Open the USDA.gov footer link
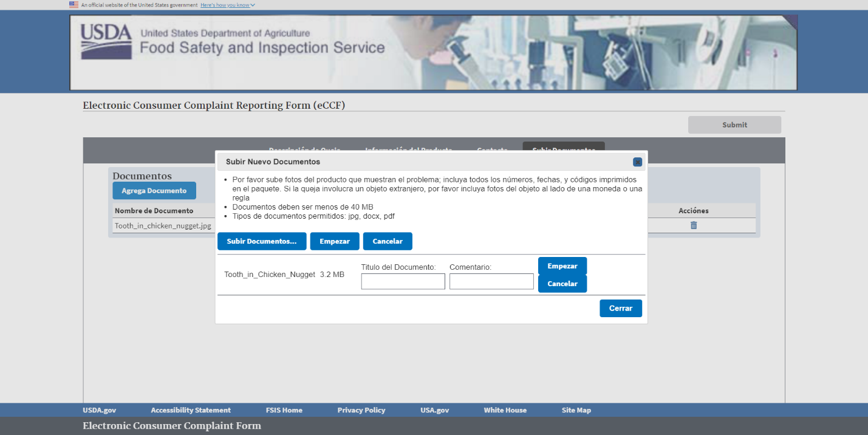This screenshot has height=435, width=868. click(x=99, y=410)
